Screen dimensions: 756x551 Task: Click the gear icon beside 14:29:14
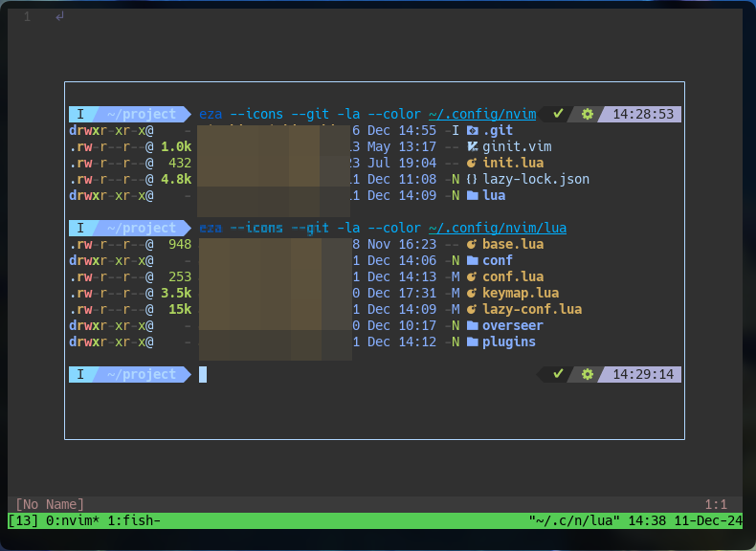click(588, 375)
